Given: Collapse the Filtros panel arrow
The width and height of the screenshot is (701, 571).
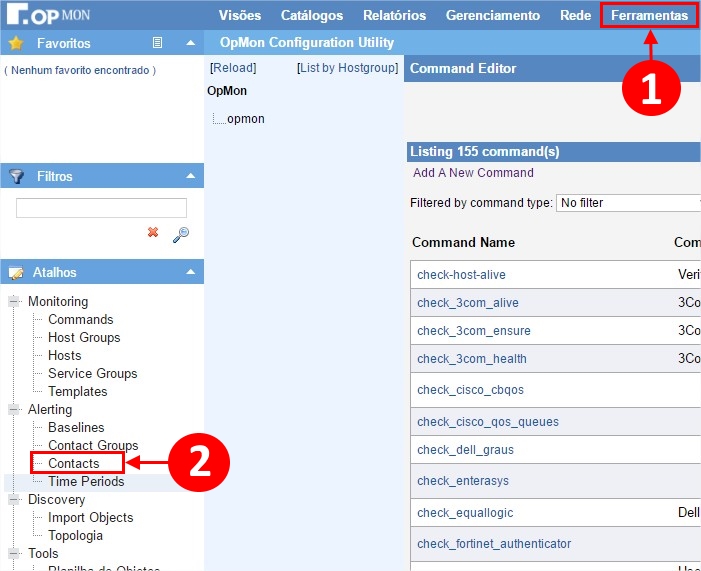Looking at the screenshot, I should click(191, 176).
